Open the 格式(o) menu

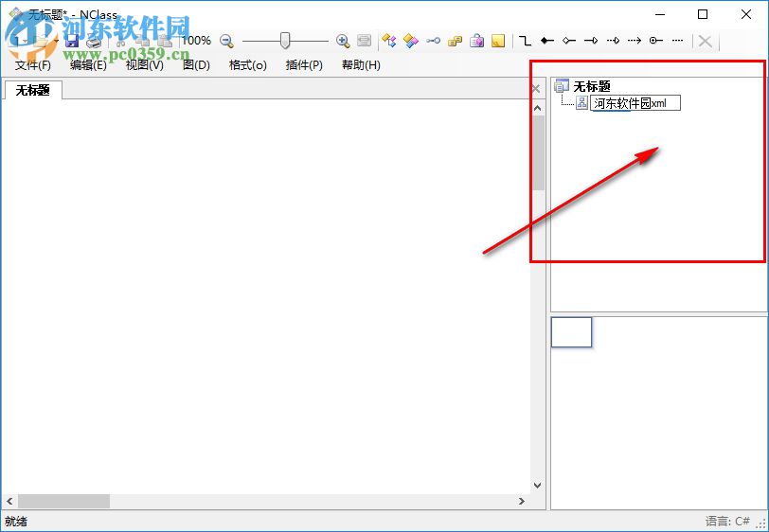248,65
